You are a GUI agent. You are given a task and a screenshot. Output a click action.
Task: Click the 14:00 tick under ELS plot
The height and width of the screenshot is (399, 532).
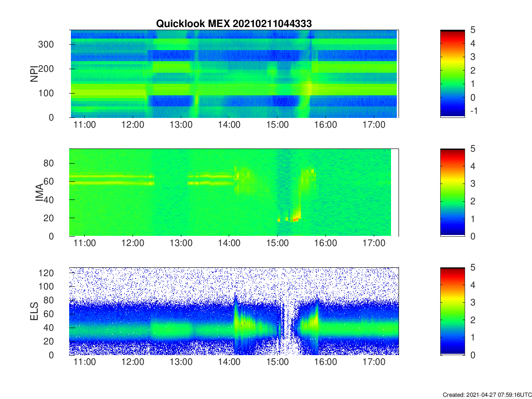(x=229, y=362)
